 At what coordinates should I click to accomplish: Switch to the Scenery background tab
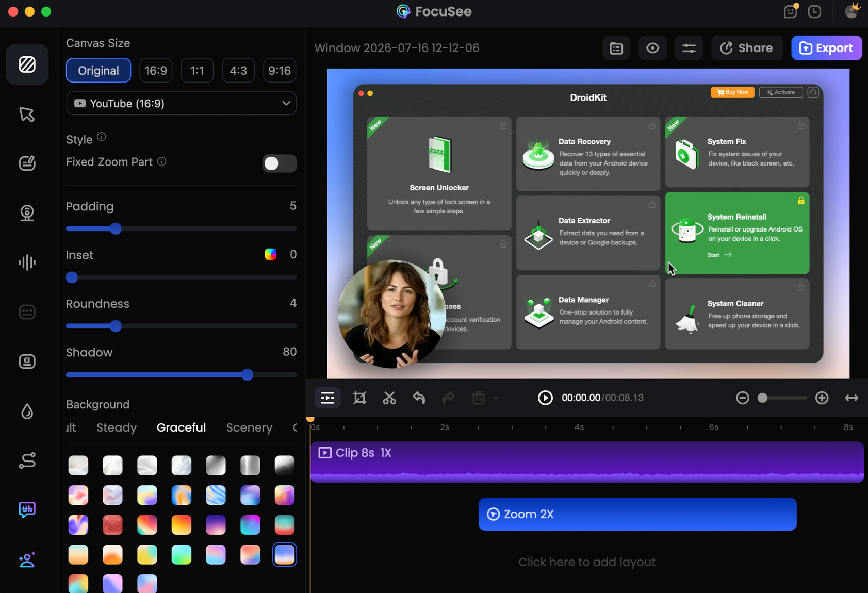pyautogui.click(x=249, y=427)
